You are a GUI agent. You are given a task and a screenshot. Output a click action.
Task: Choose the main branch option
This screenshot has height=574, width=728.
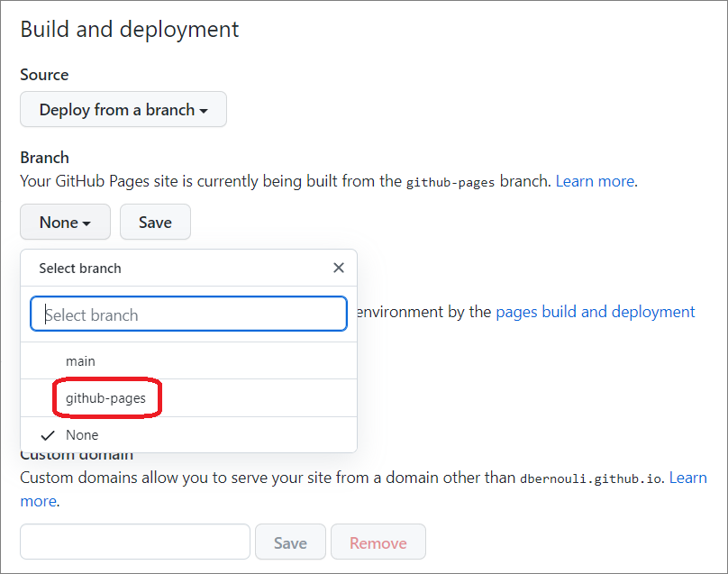pyautogui.click(x=188, y=360)
